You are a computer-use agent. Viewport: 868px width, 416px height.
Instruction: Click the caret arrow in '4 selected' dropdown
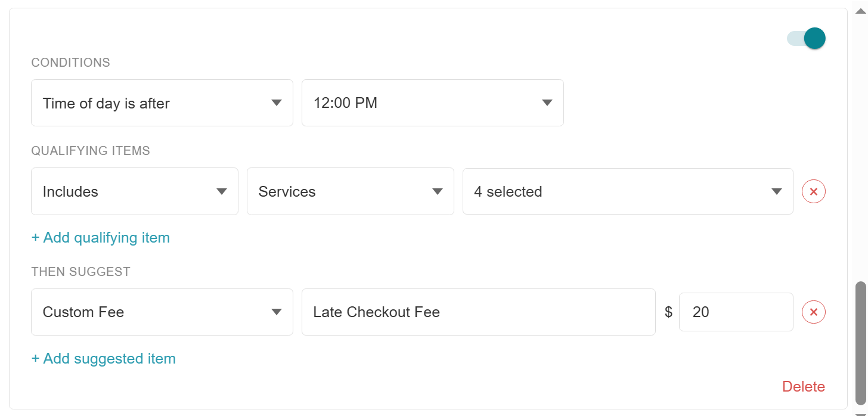tap(777, 192)
